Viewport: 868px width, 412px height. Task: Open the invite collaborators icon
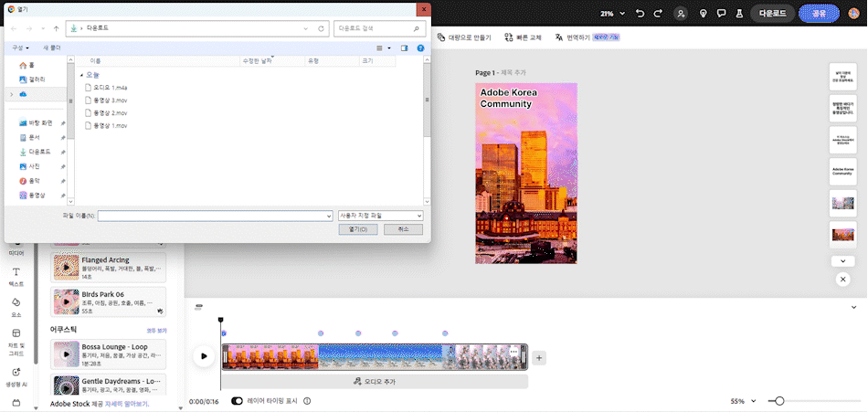click(x=681, y=14)
